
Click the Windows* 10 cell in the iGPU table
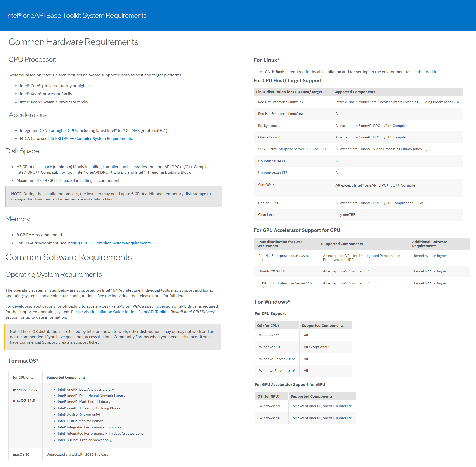pos(272,418)
